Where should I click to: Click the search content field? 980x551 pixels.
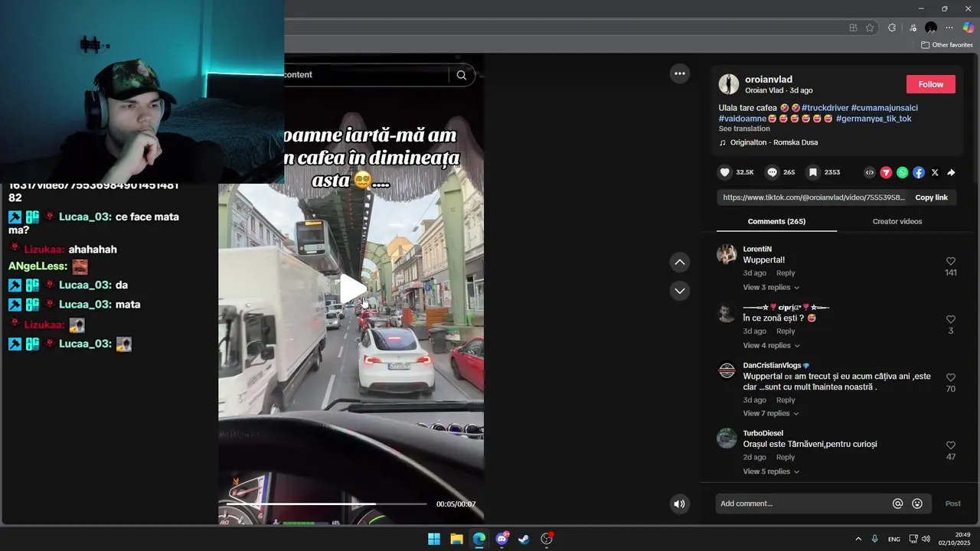point(364,75)
